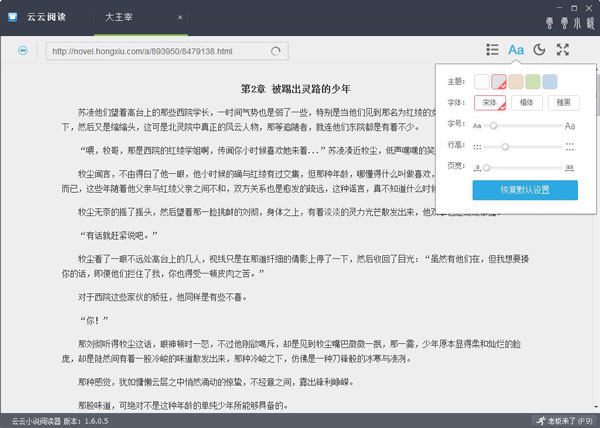Select the green theme swatch
The height and width of the screenshot is (428, 600).
pos(533,82)
